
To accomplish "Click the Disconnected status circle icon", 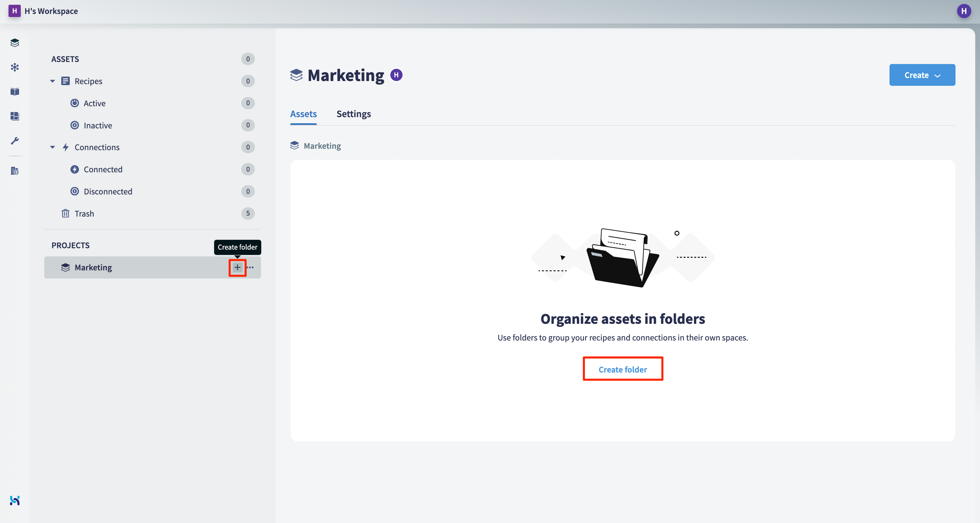I will point(75,191).
